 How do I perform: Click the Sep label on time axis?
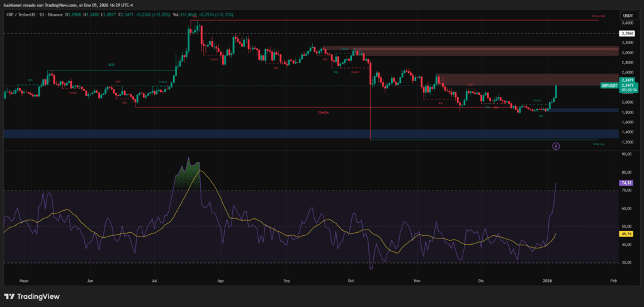coord(286,281)
